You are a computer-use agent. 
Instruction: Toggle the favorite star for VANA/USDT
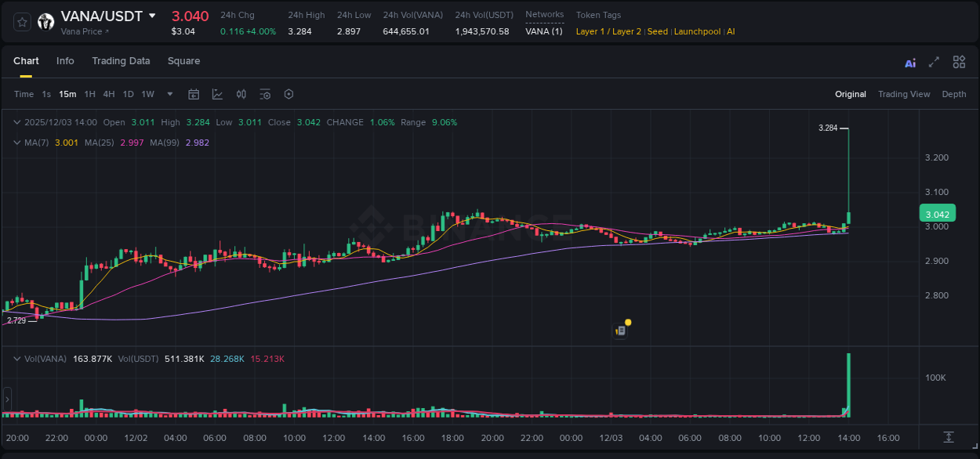(23, 22)
